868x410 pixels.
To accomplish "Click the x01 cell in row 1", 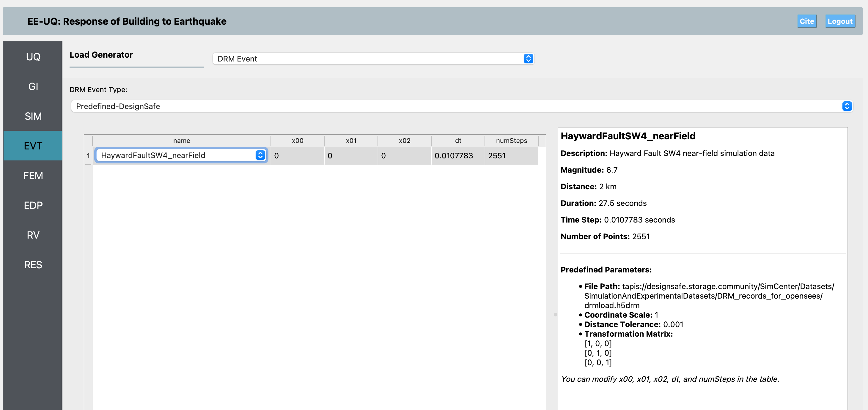I will (350, 156).
